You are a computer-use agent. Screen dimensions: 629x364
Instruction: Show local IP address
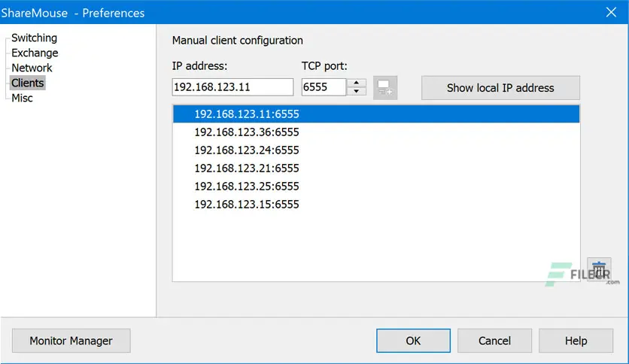500,88
